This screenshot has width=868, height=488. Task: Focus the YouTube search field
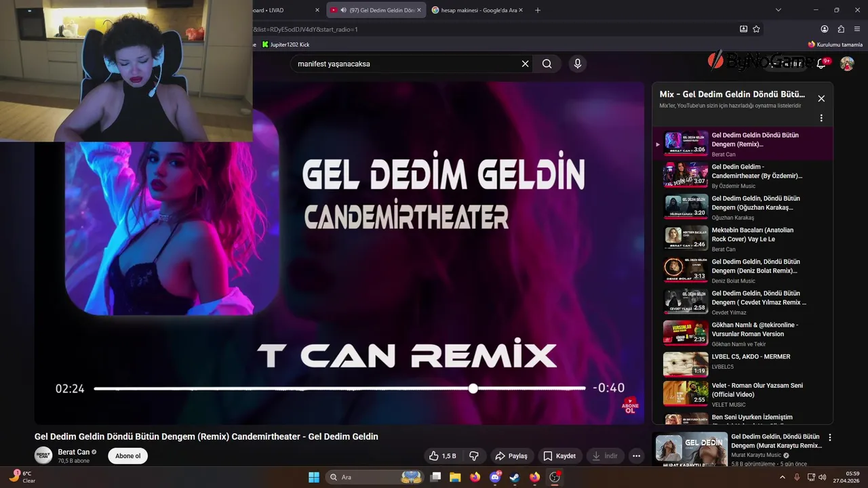click(407, 64)
